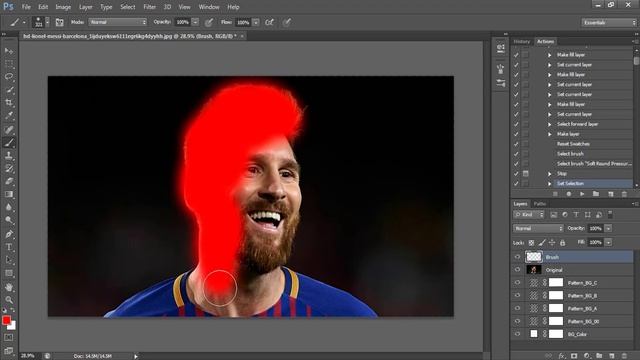Open the layer blend mode dropdown
The height and width of the screenshot is (360, 640).
(x=538, y=228)
